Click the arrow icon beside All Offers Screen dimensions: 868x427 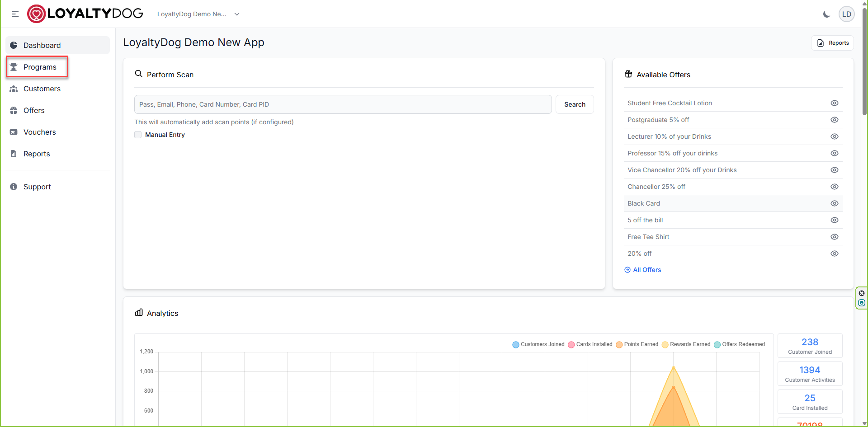627,270
